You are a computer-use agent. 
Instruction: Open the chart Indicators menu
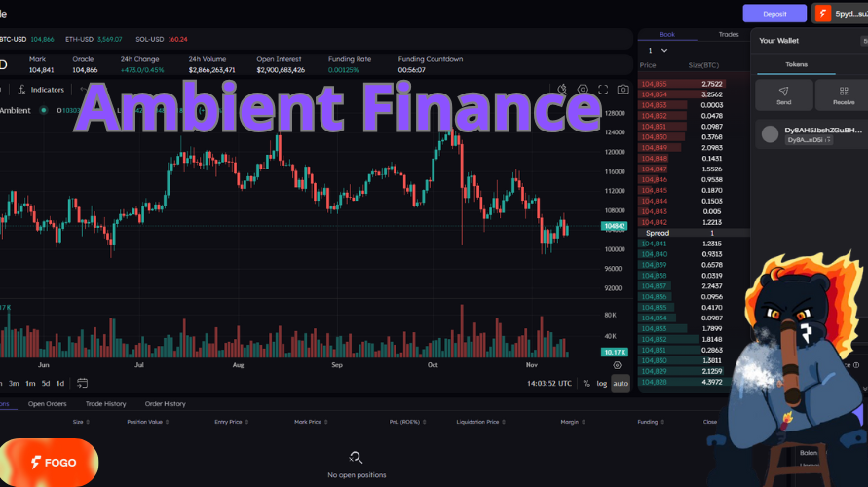click(x=41, y=89)
